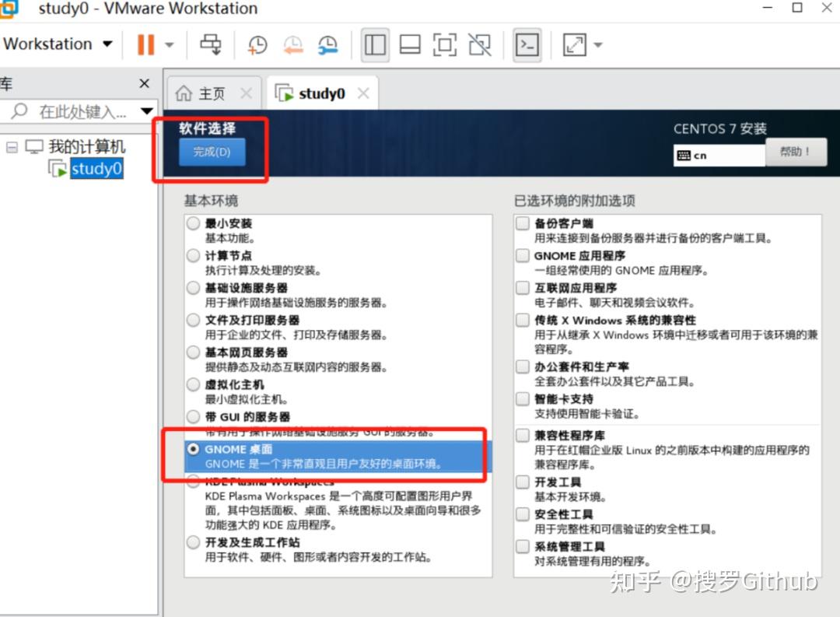Click the 帮助！ button
Screen dimensions: 840x617
tap(796, 152)
